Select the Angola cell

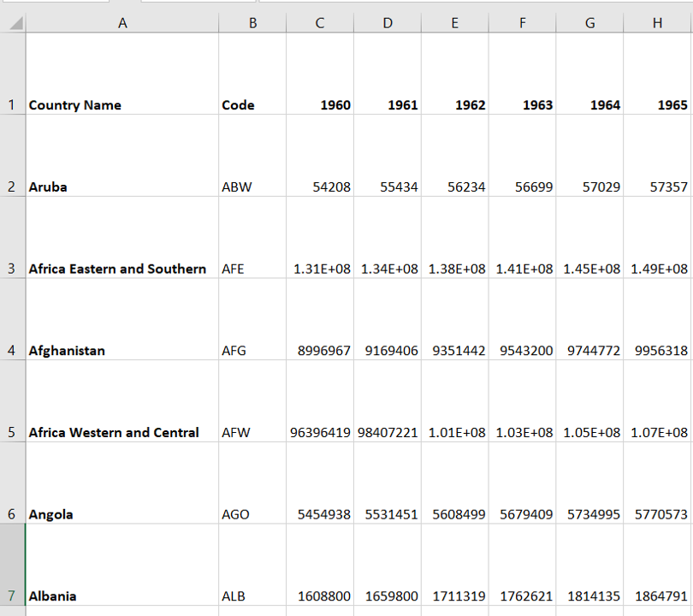tap(122, 483)
